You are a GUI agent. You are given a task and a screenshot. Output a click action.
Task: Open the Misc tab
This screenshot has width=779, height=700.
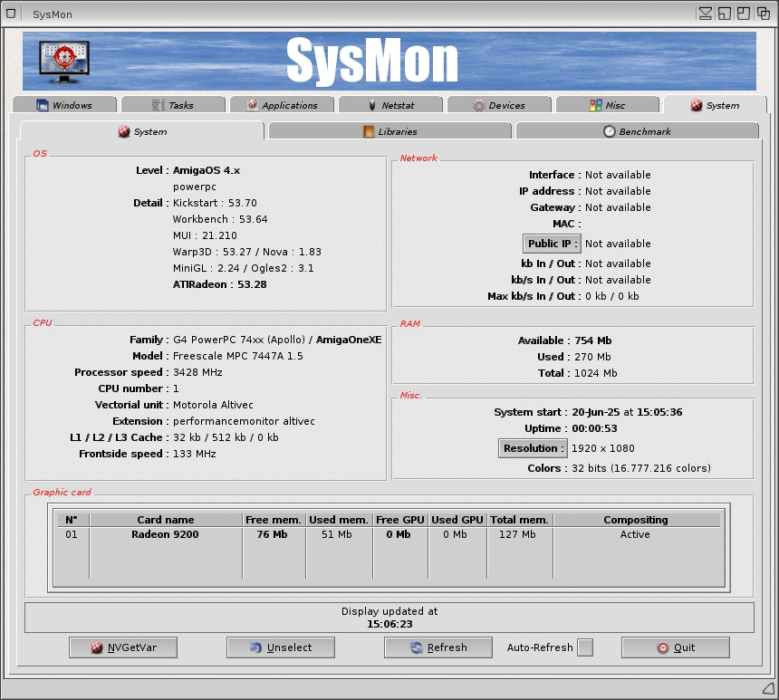pyautogui.click(x=608, y=105)
